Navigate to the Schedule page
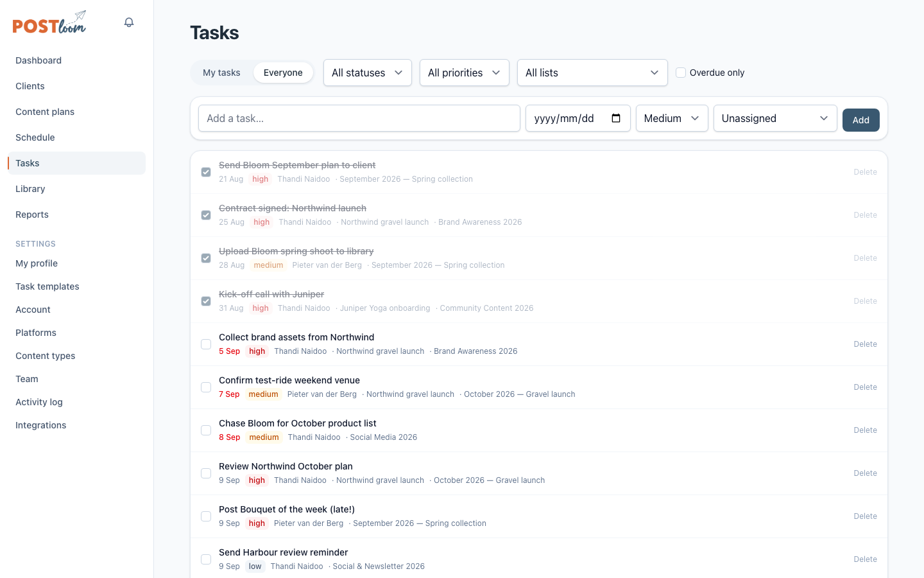The height and width of the screenshot is (578, 924). (76, 137)
